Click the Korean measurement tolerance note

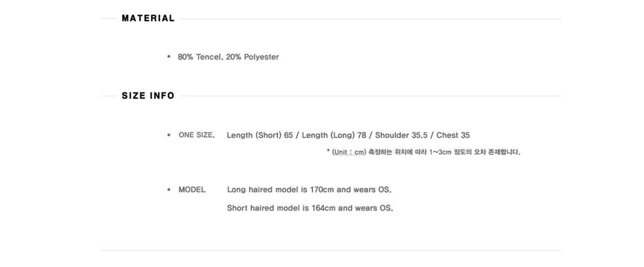(x=445, y=152)
